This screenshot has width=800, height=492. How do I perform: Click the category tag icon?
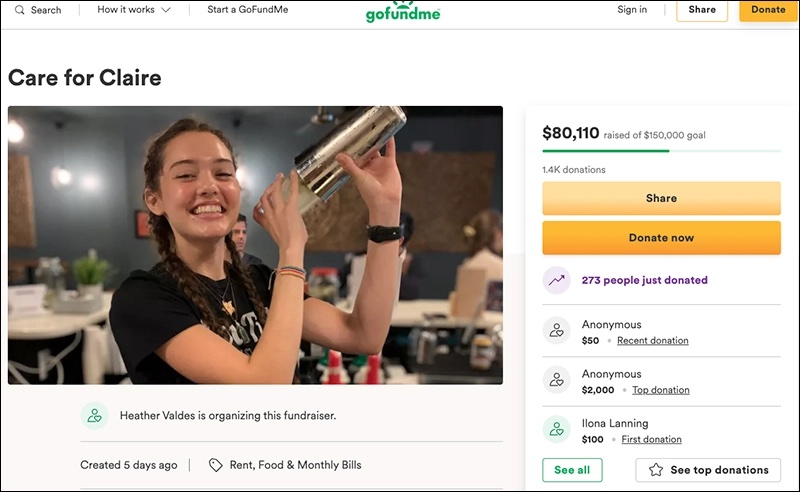point(215,465)
